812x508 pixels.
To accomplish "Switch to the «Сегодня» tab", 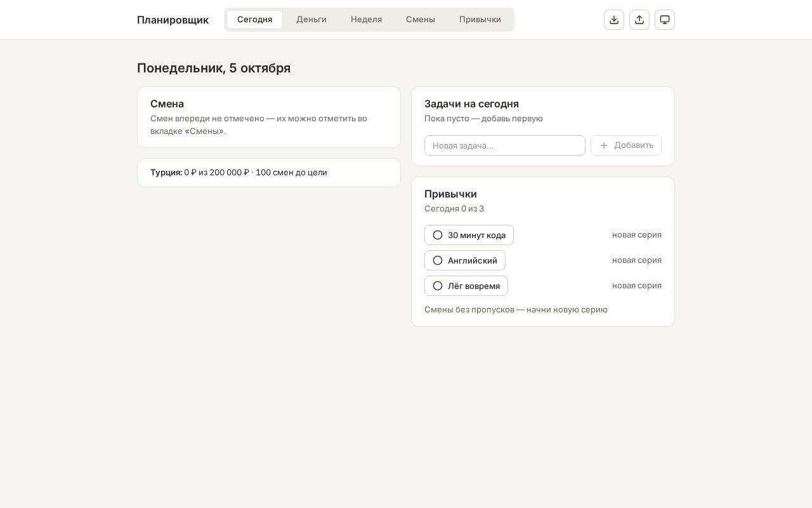I will tap(255, 20).
